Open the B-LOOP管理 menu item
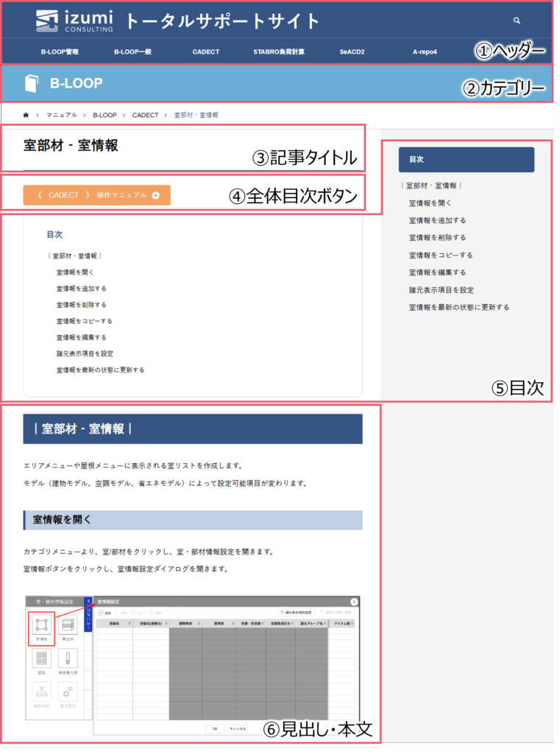This screenshot has height=754, width=560. tap(60, 52)
